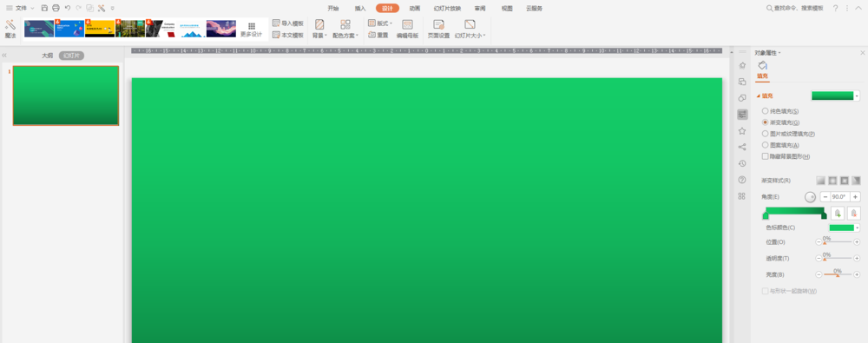
Task: Switch to the 视图 view tab
Action: click(x=507, y=9)
